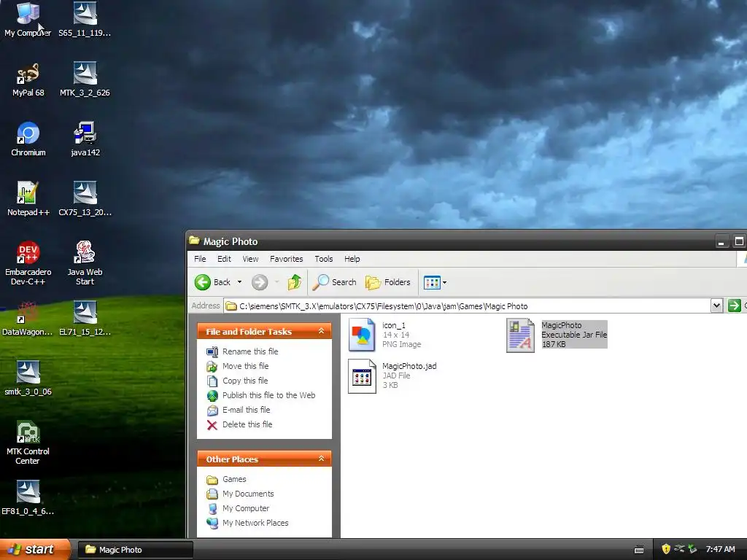Open the Views button dropdown

tap(435, 282)
